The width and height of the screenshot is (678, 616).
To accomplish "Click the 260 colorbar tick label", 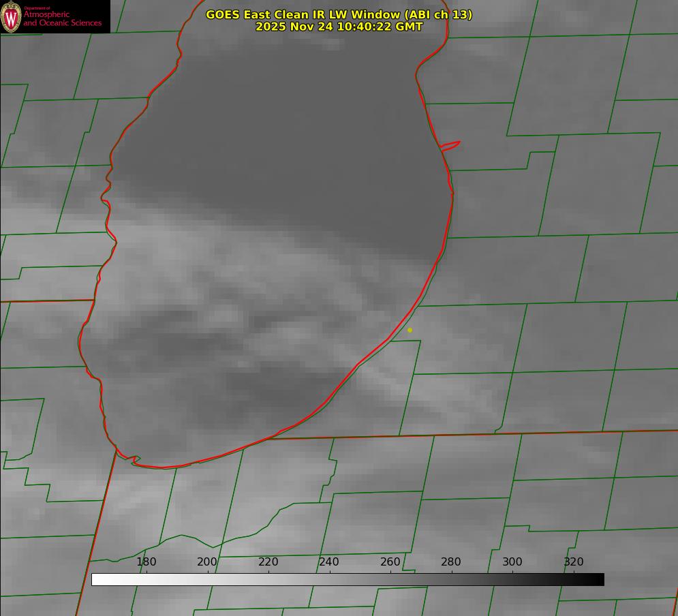I will (390, 561).
